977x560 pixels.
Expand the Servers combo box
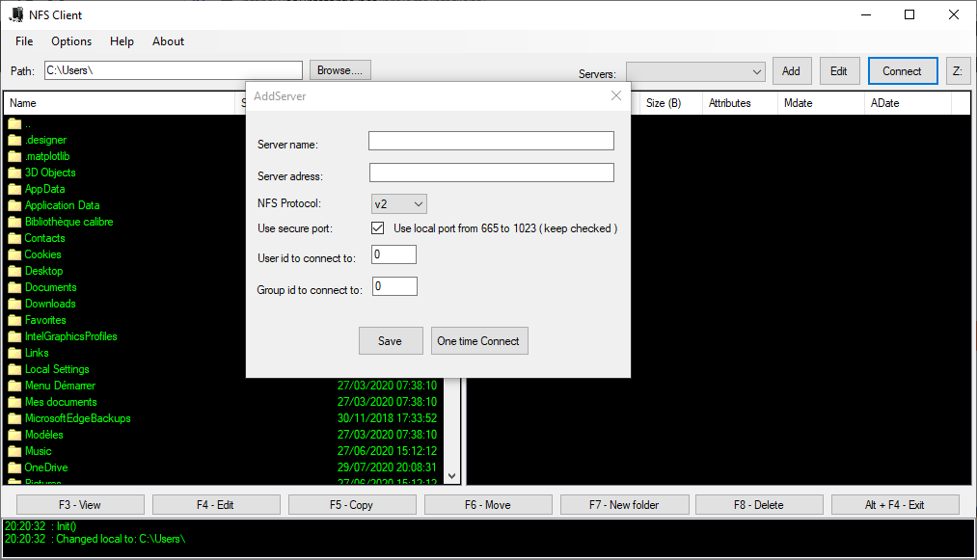point(756,71)
